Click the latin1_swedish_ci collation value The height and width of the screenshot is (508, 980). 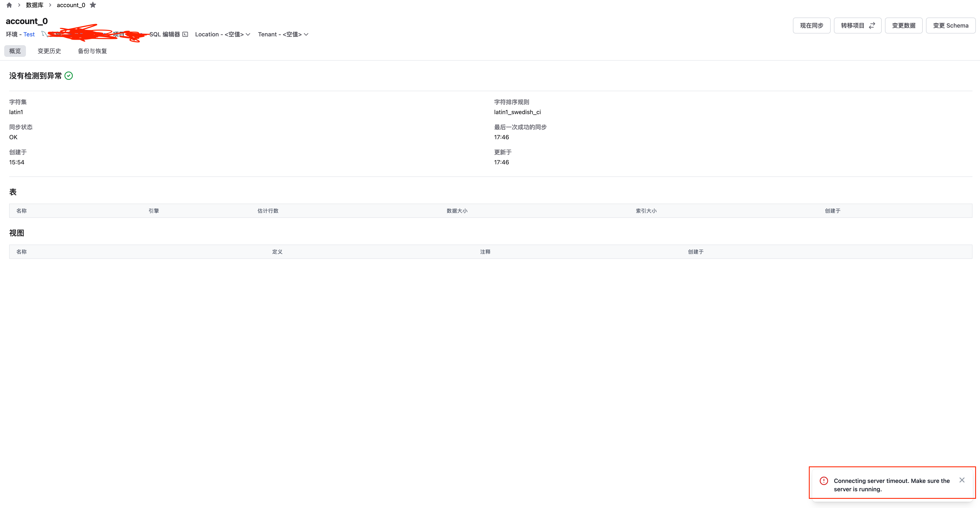click(x=517, y=112)
